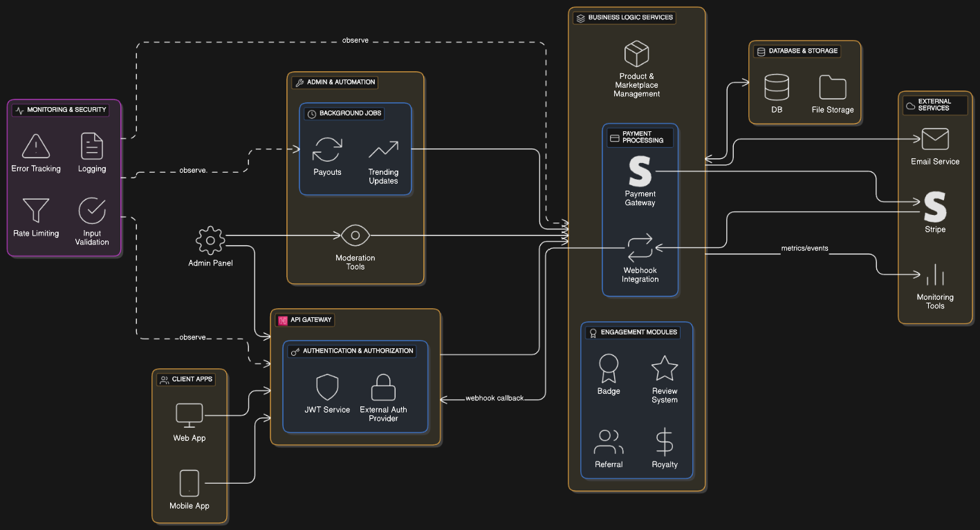Click the Admin Panel gear icon
Image resolution: width=980 pixels, height=530 pixels.
pos(210,240)
